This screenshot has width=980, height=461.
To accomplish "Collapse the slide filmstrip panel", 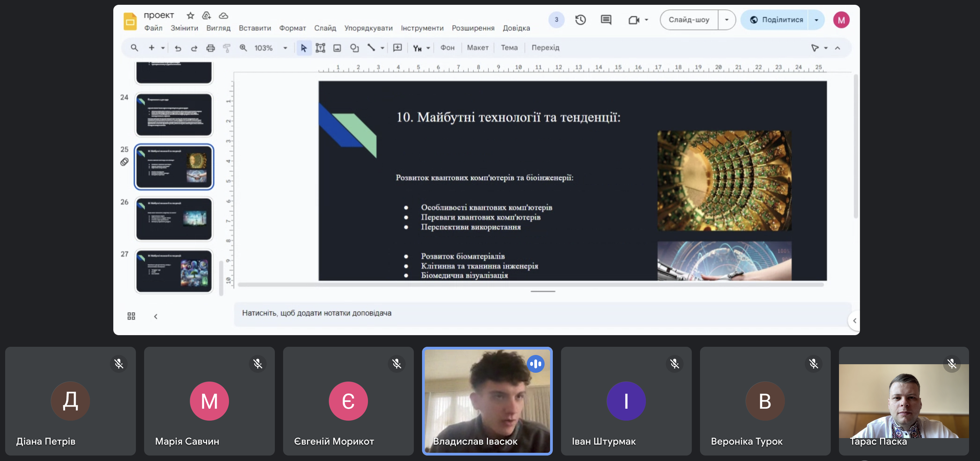I will pos(156,316).
